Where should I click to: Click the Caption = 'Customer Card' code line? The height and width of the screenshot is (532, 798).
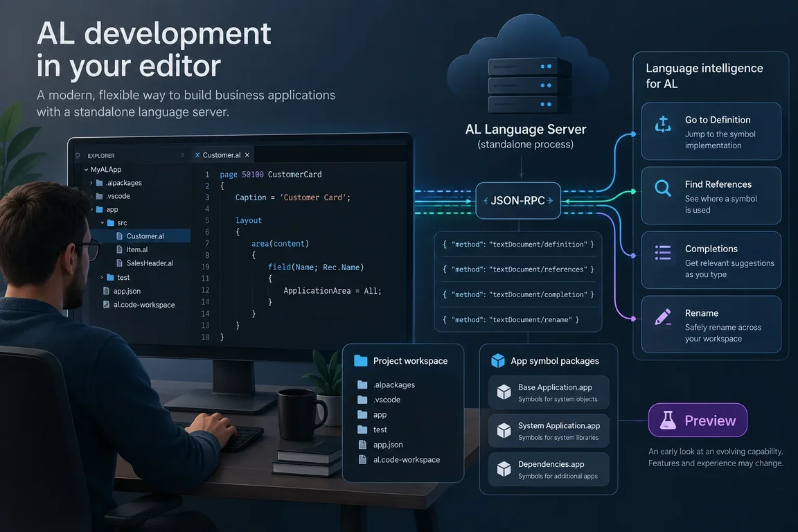(x=292, y=197)
